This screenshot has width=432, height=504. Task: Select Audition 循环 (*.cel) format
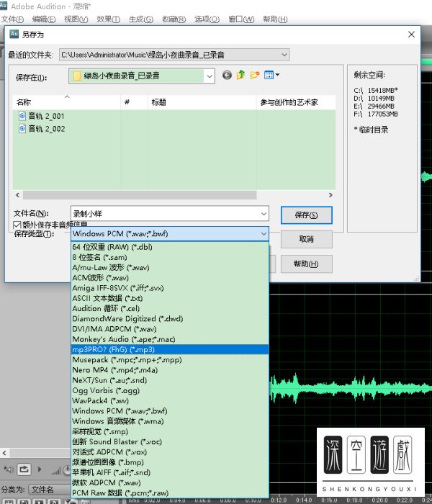[170, 309]
